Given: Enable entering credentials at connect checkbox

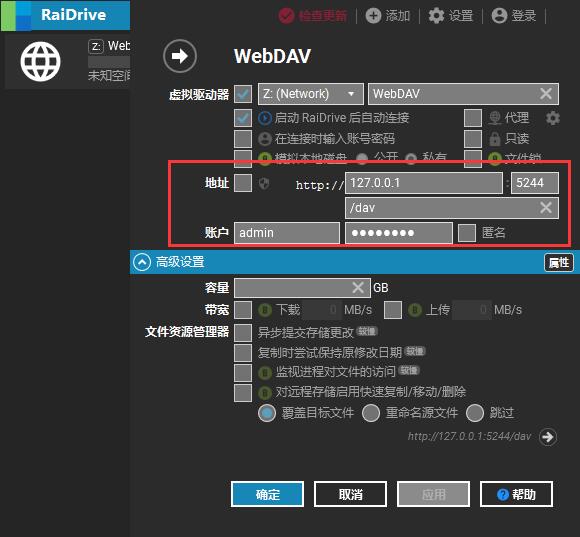Looking at the screenshot, I should (243, 139).
